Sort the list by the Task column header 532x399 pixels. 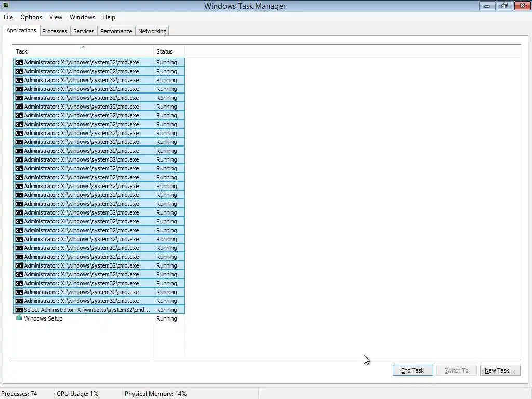(x=83, y=51)
